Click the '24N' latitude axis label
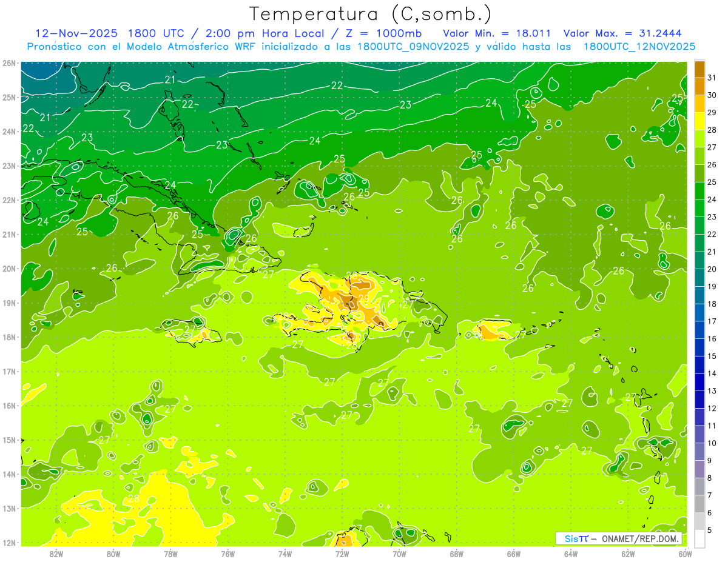Viewport: 728px width, 562px height. (8, 132)
